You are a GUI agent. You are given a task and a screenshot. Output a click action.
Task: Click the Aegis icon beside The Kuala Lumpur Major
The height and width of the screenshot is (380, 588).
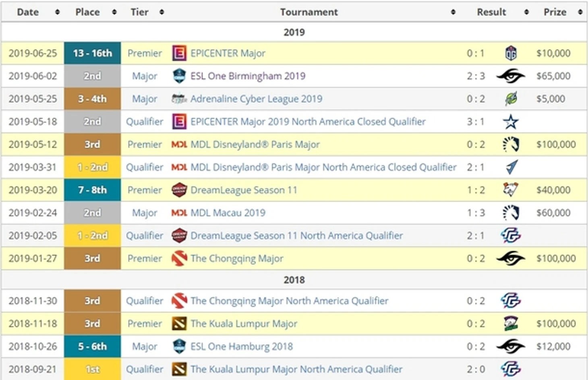click(x=180, y=323)
